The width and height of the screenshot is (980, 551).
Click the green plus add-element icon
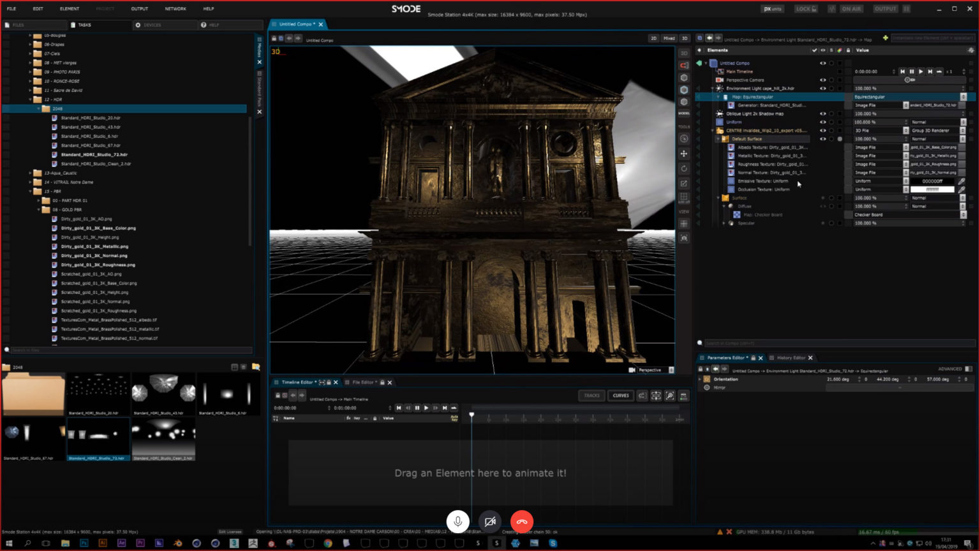886,38
